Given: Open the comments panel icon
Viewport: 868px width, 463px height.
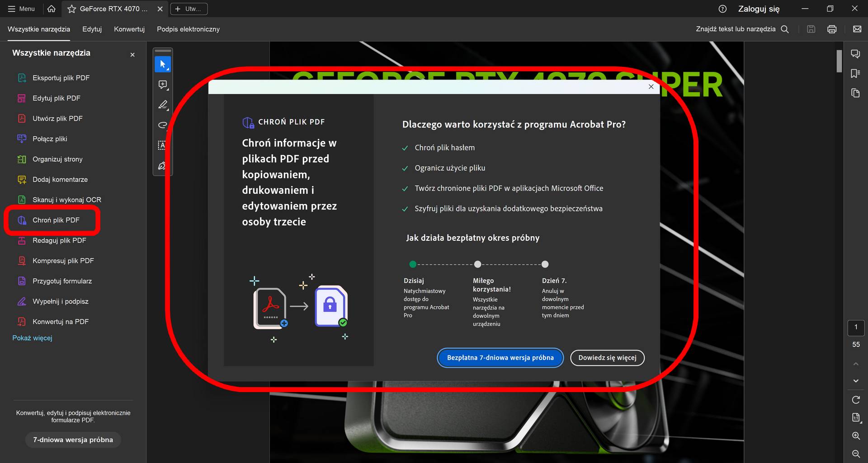Looking at the screenshot, I should coord(855,54).
